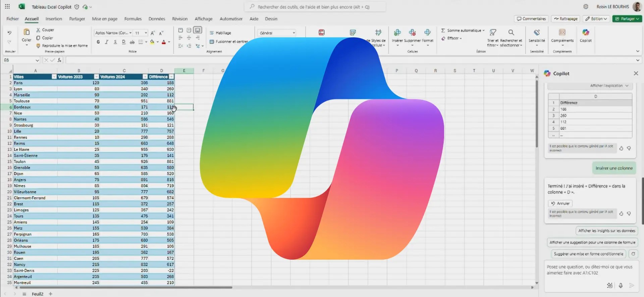Open the settings gear in the title bar
Screen dimensions: 644x297
coord(586,7)
